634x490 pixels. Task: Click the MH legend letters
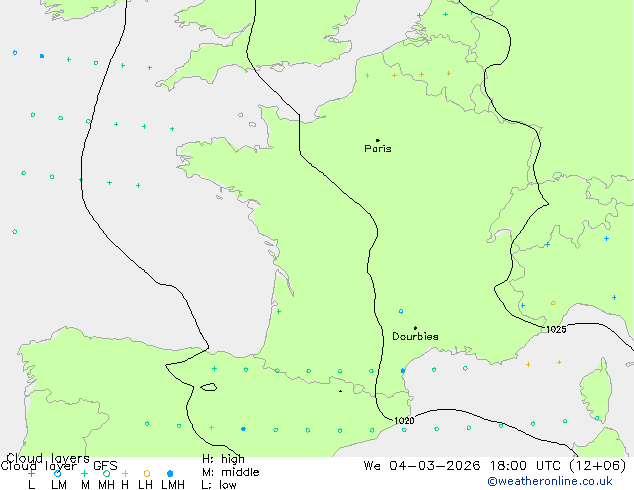point(106,484)
